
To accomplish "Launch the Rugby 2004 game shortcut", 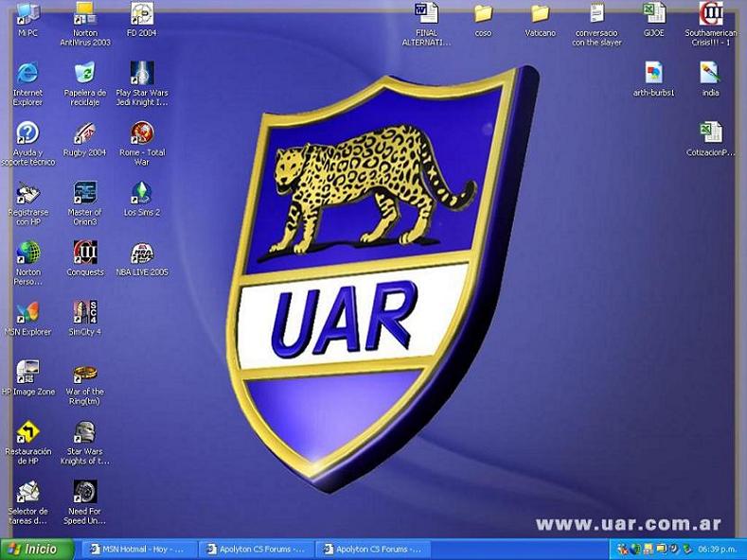I will [x=85, y=139].
